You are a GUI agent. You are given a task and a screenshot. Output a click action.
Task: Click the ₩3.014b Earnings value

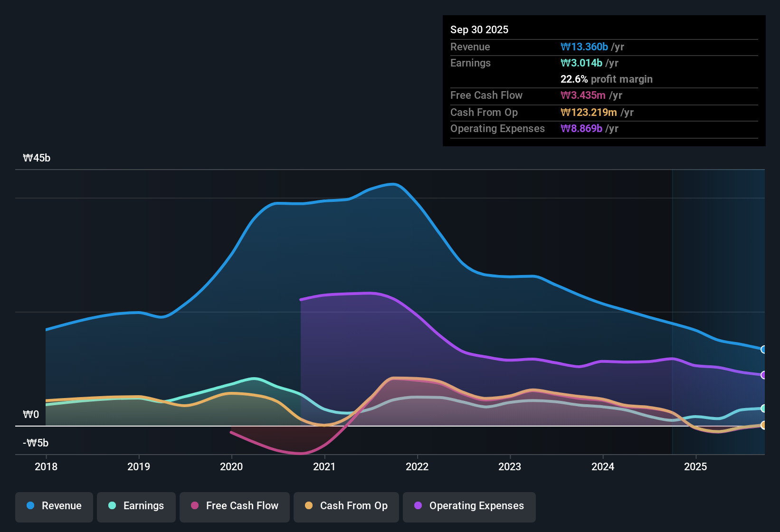[581, 63]
